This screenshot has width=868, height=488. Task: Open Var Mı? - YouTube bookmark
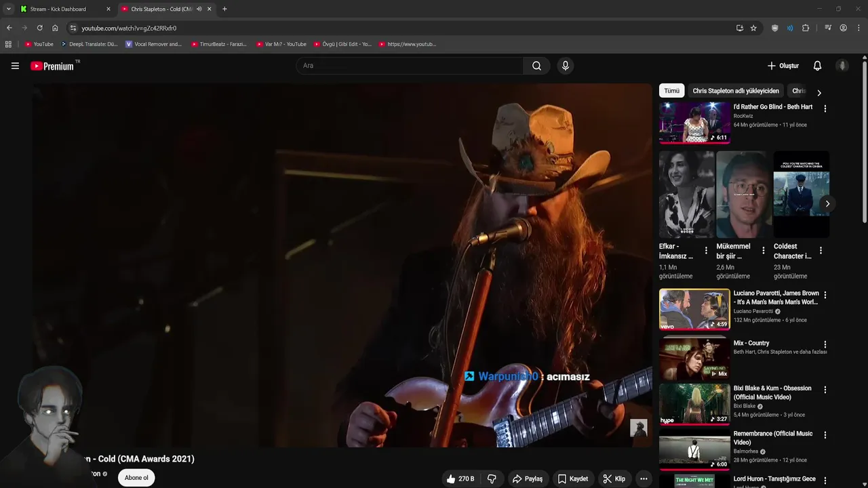coord(281,44)
